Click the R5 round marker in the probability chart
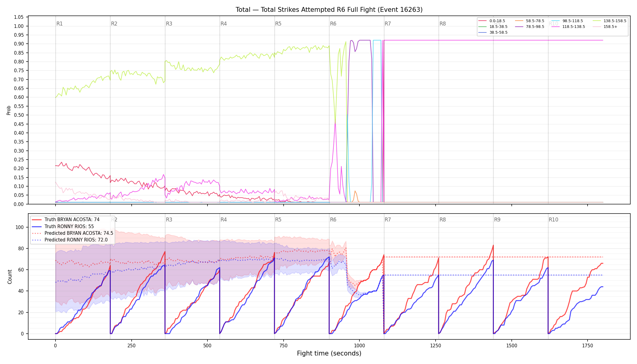This screenshot has width=637, height=364. 278,24
